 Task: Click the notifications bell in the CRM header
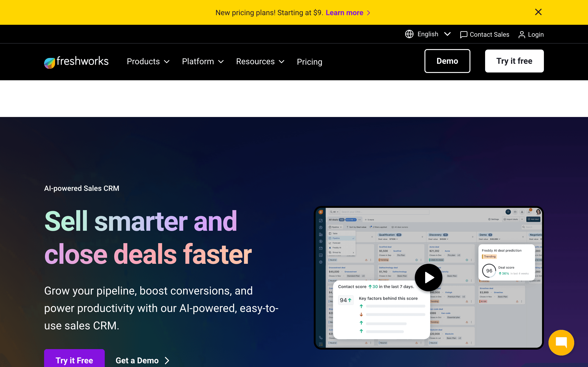[x=529, y=212]
